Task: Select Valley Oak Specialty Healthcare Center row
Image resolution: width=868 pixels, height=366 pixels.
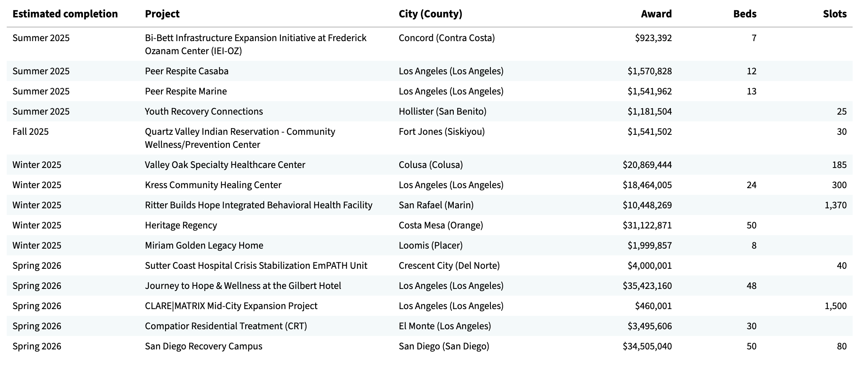Action: click(225, 165)
